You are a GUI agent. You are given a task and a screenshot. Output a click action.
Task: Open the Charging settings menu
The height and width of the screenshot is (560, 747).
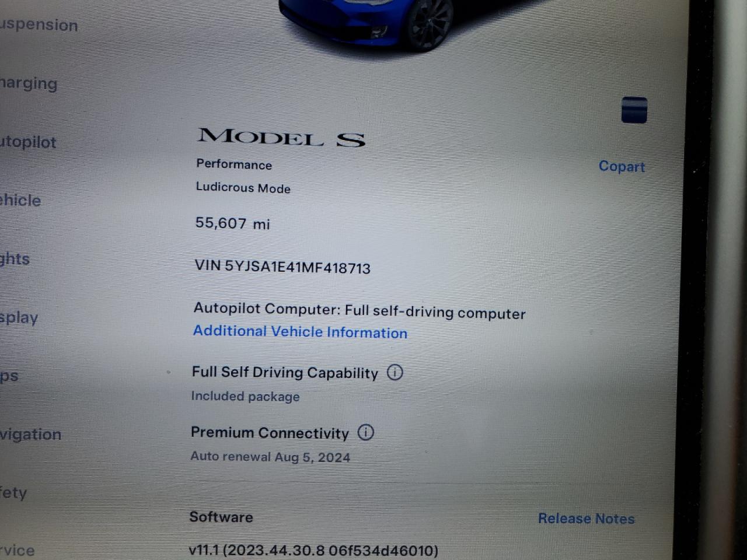pyautogui.click(x=29, y=83)
